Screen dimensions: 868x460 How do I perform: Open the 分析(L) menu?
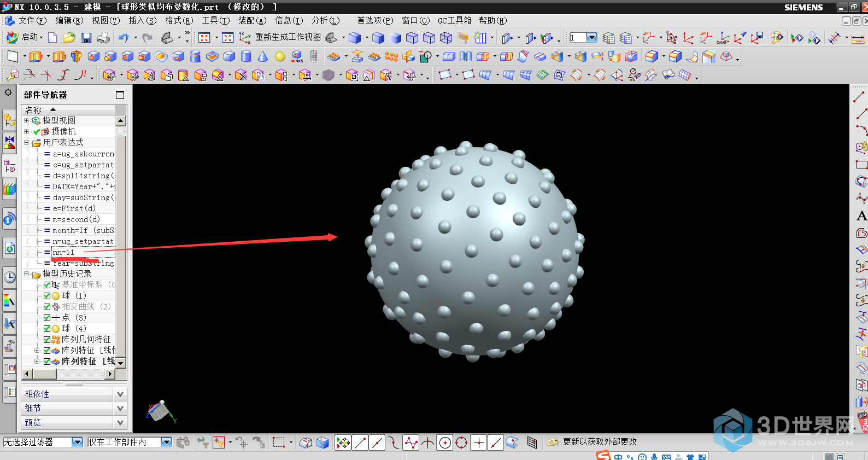tap(326, 20)
